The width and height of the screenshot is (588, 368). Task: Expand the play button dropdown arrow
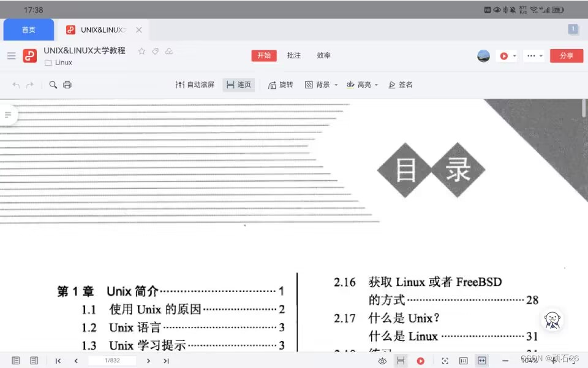(x=514, y=56)
